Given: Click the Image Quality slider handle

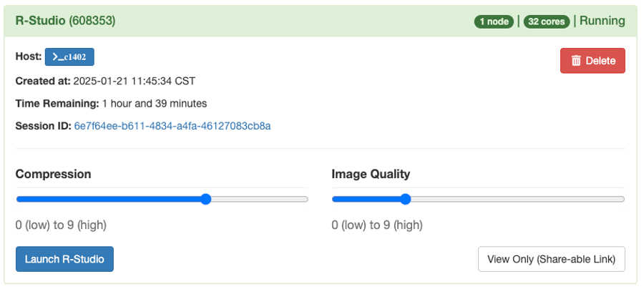Looking at the screenshot, I should [406, 199].
